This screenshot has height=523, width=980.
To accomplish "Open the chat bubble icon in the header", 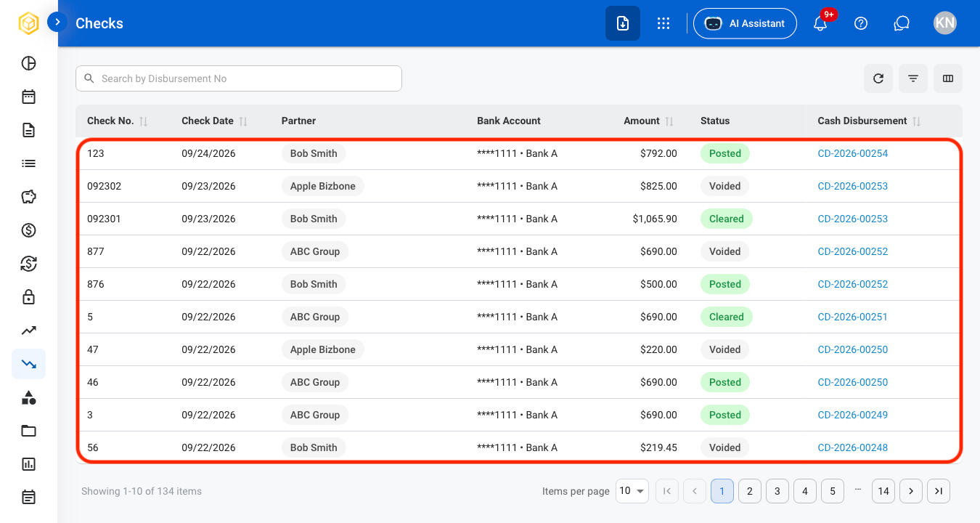I will click(x=902, y=23).
